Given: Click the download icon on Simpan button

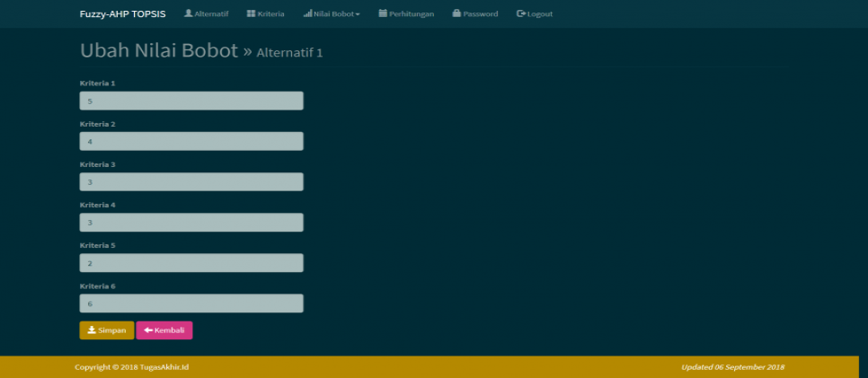Looking at the screenshot, I should tap(91, 330).
